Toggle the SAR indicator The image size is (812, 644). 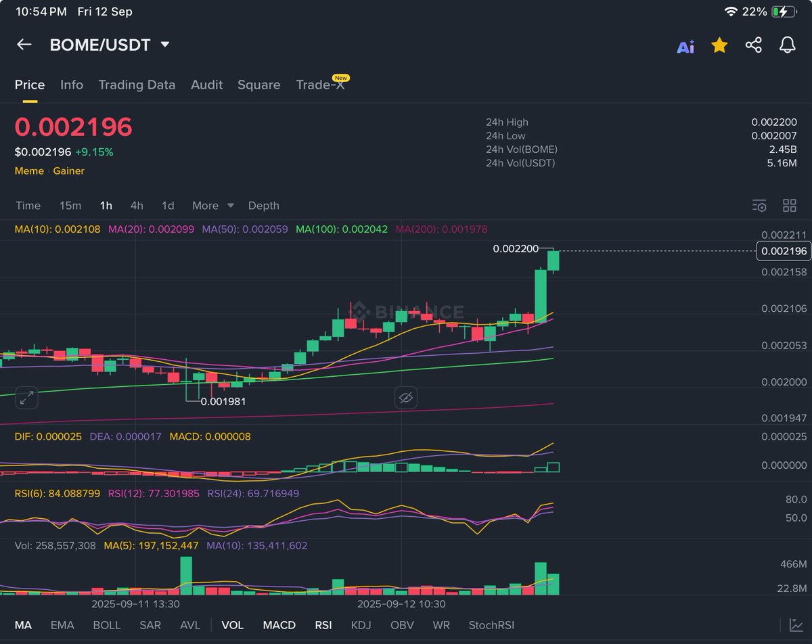point(150,625)
